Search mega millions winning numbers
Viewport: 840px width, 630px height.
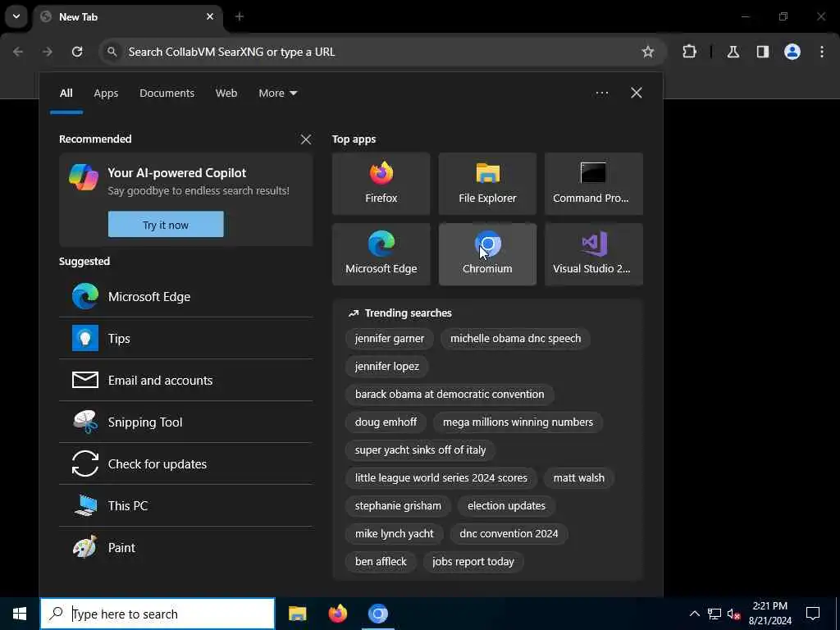pos(518,422)
